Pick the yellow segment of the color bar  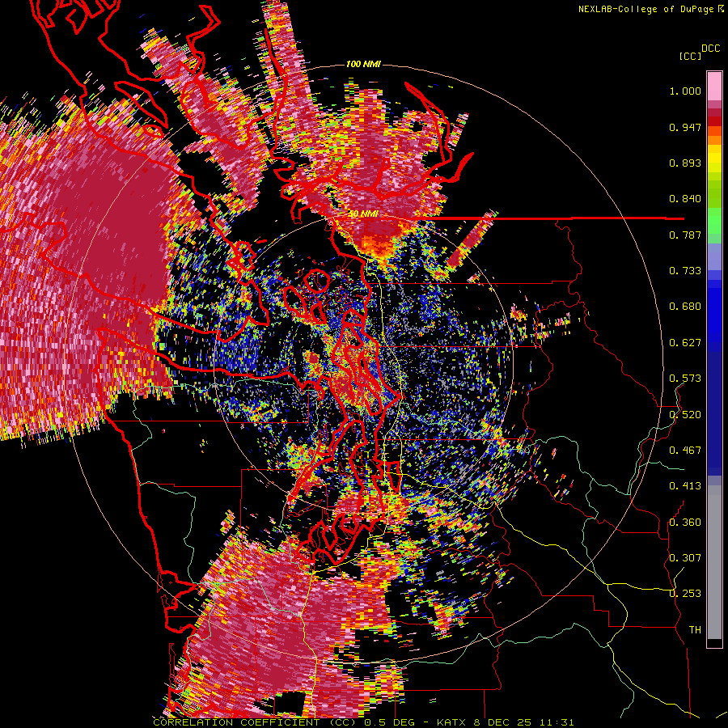(x=714, y=159)
